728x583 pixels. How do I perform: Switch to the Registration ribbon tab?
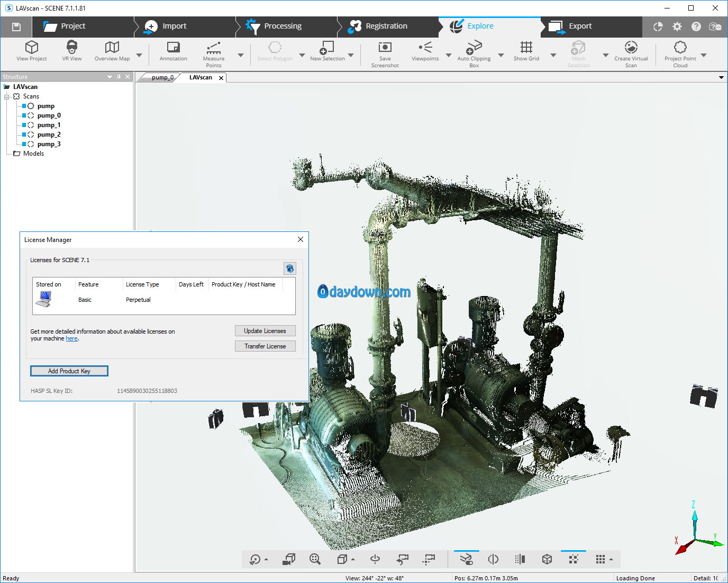pos(386,26)
